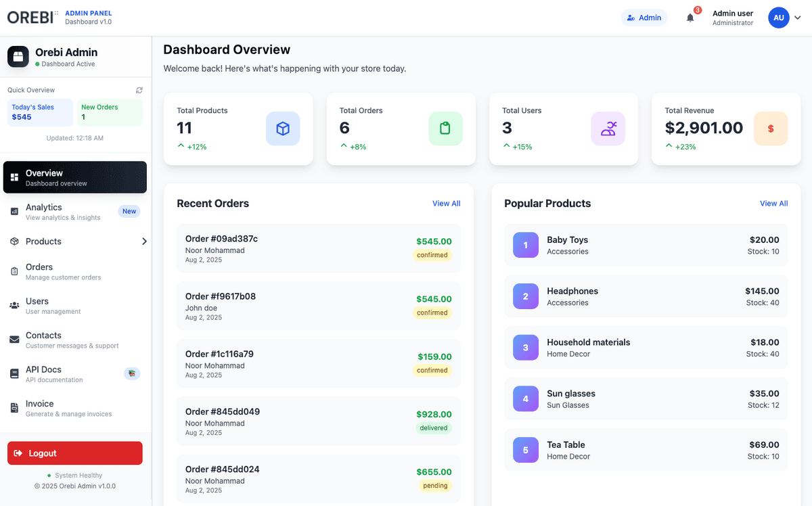812x506 pixels.
Task: Open Invoice in the sidebar
Action: (75, 408)
